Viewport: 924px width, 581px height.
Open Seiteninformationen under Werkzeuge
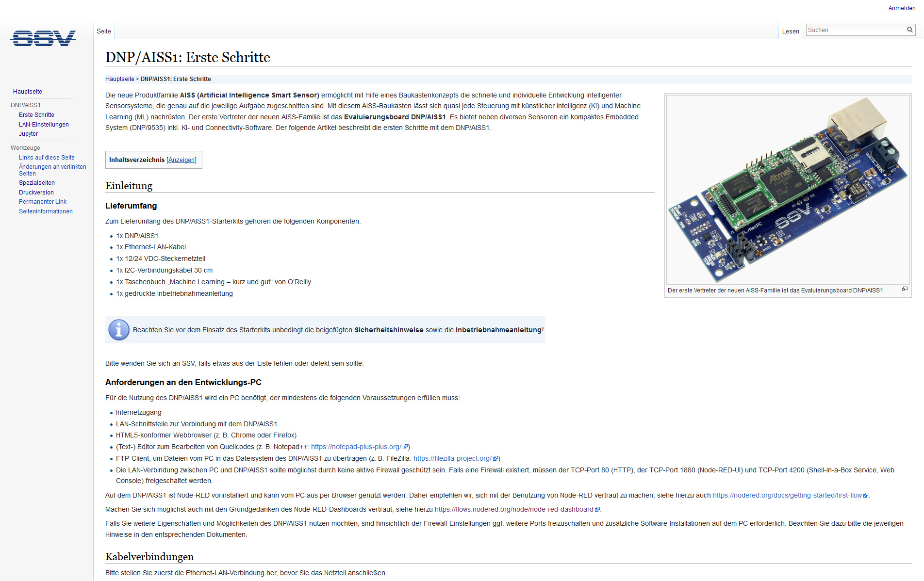tap(46, 211)
